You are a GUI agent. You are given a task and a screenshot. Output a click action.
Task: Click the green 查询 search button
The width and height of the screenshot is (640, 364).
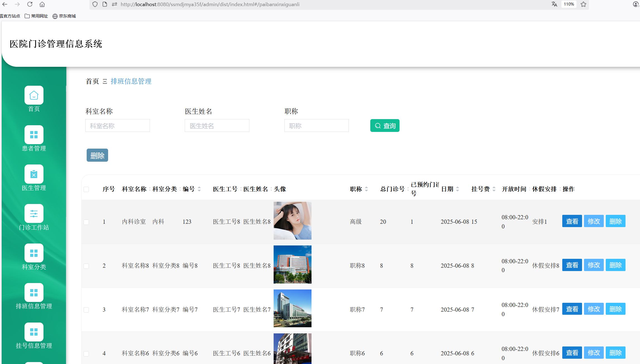coord(385,126)
